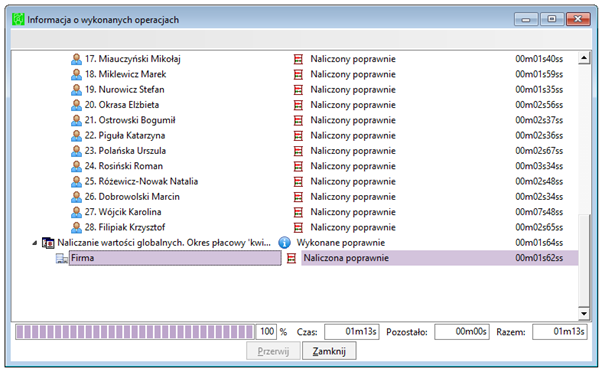This screenshot has width=602, height=372.
Task: Click the scrollbar up arrow
Action: point(584,58)
